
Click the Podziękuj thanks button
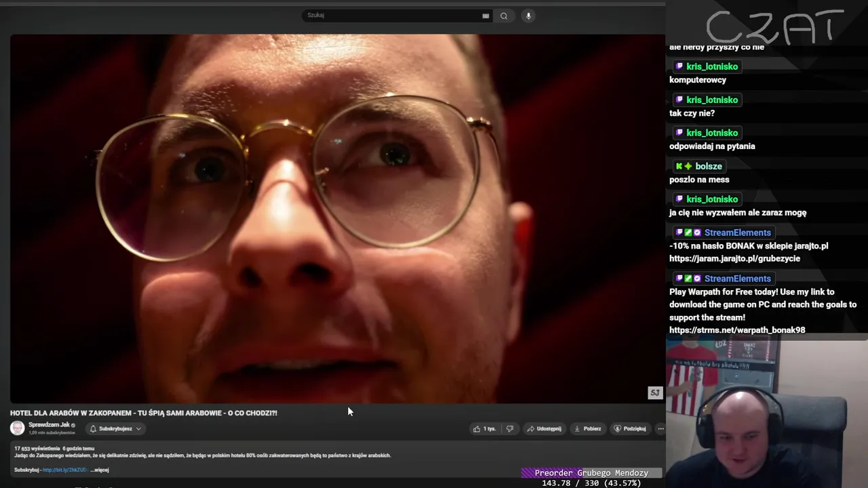coord(630,428)
